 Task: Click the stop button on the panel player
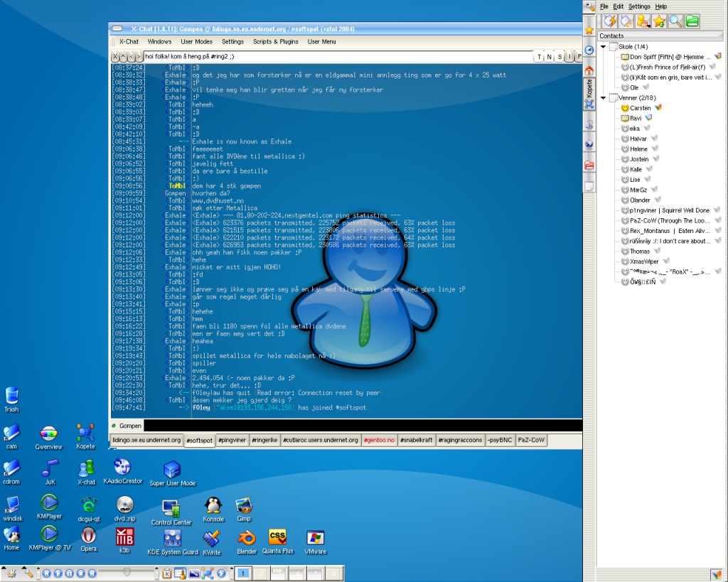(80, 573)
